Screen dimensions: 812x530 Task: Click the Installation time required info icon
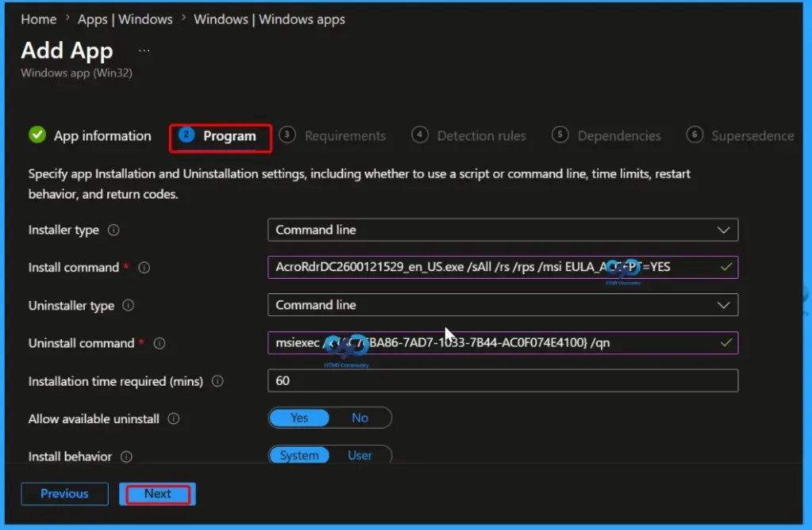coord(217,381)
